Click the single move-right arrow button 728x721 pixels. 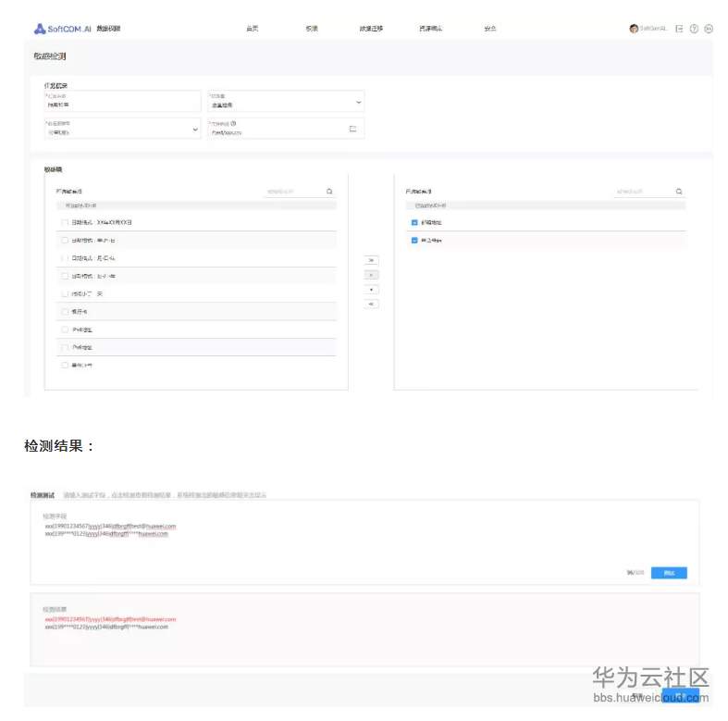coord(371,275)
